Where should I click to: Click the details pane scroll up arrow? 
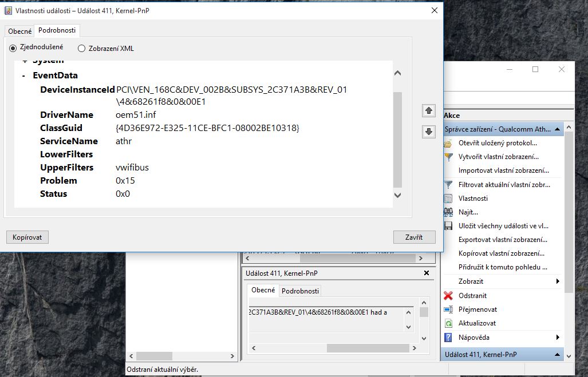[x=398, y=73]
